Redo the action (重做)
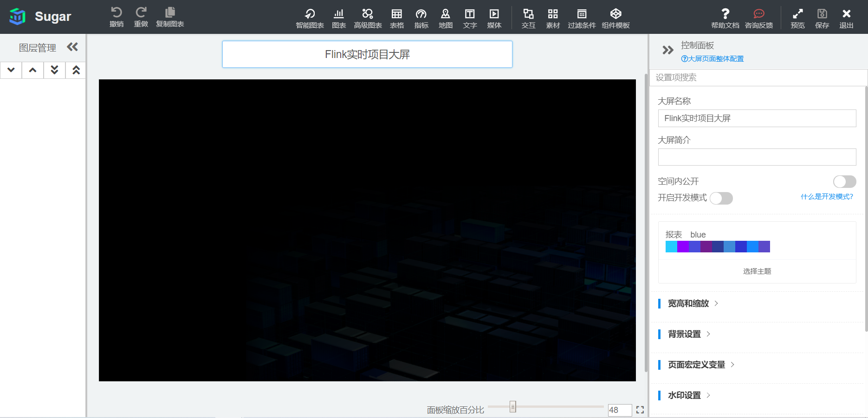This screenshot has height=418, width=868. [141, 17]
